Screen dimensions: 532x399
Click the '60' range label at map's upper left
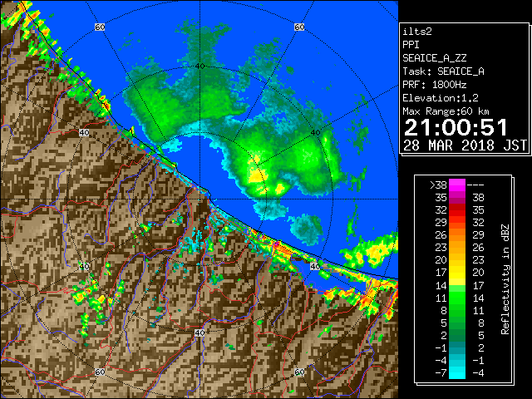pos(100,27)
